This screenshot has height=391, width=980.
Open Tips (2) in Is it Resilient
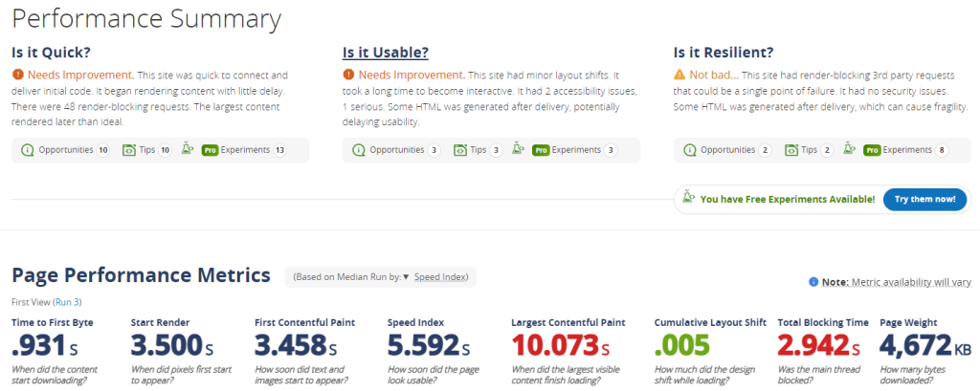[x=810, y=150]
